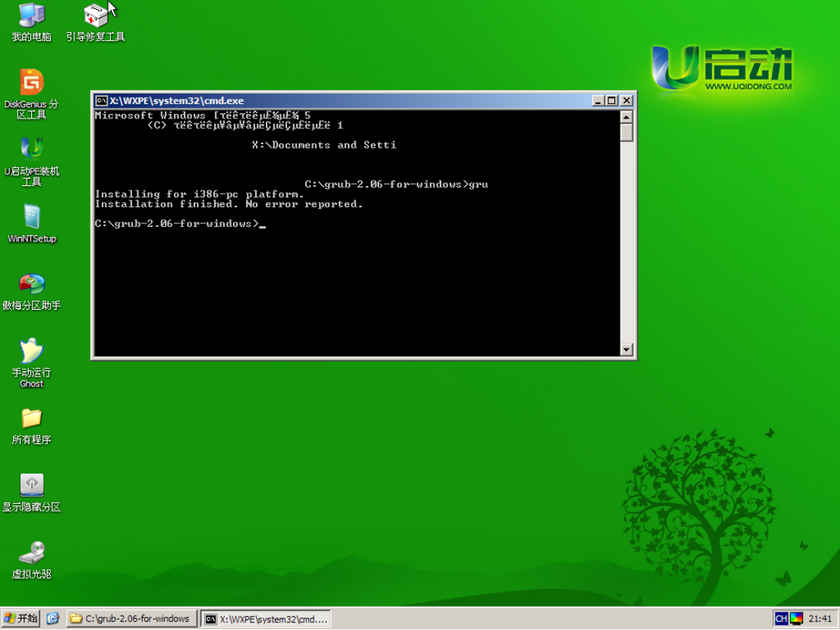The height and width of the screenshot is (630, 840).
Task: Open the WinNTSetup desktop icon
Action: [x=32, y=224]
